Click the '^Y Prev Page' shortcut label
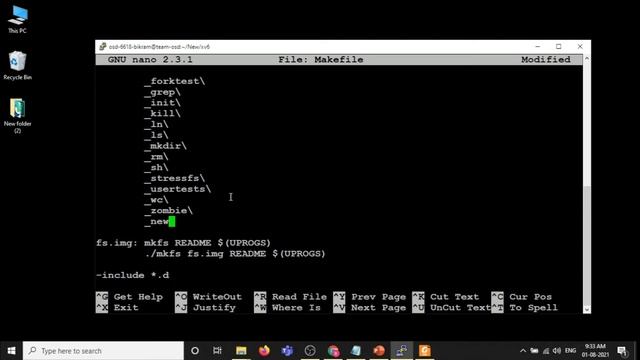The image size is (640, 360). [x=370, y=297]
